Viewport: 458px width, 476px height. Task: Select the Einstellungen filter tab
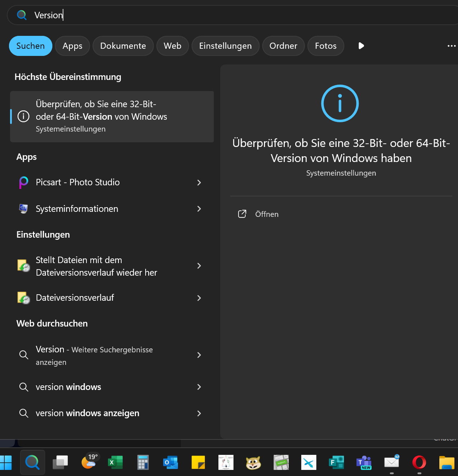pos(225,46)
